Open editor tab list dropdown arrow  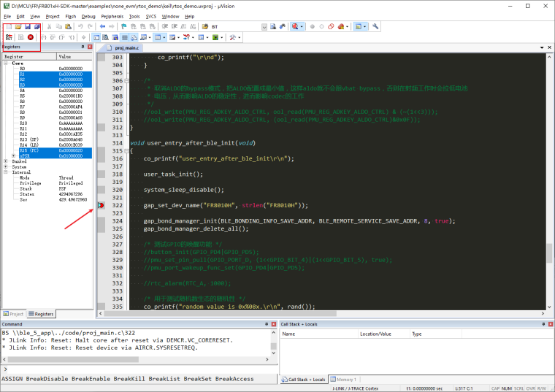coord(542,47)
